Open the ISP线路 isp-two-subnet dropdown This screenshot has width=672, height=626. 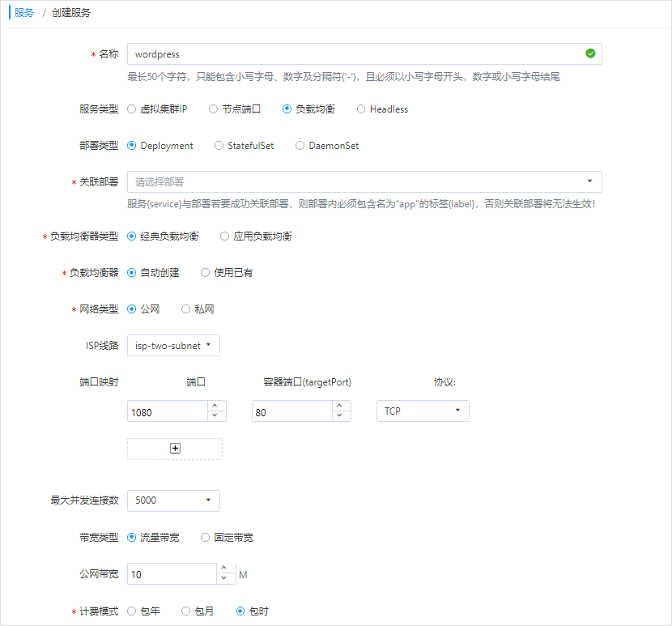tap(173, 346)
